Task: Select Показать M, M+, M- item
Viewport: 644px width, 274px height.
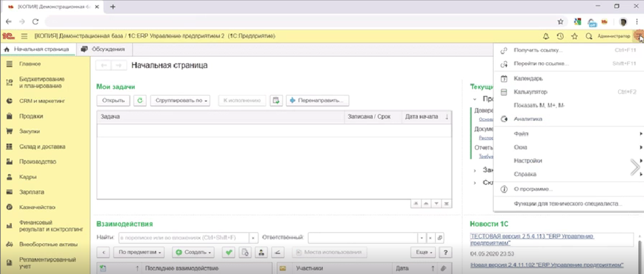Action: 569,105
